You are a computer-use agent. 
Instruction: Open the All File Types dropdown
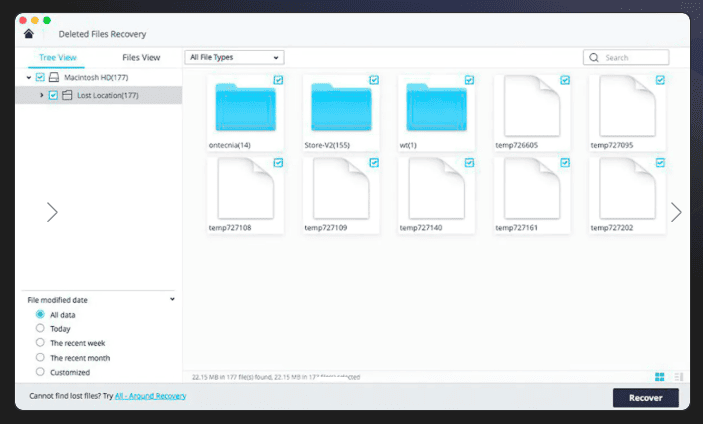pyautogui.click(x=234, y=57)
